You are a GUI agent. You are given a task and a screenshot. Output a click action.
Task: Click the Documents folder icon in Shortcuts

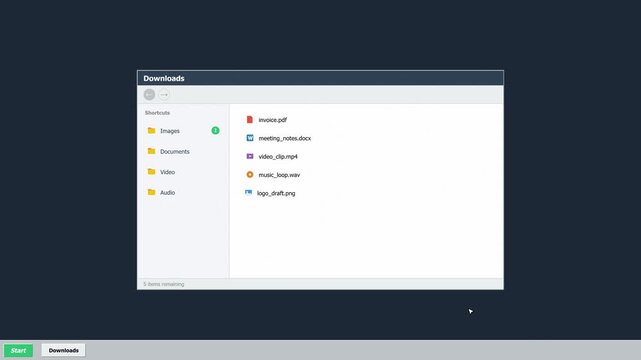click(151, 151)
